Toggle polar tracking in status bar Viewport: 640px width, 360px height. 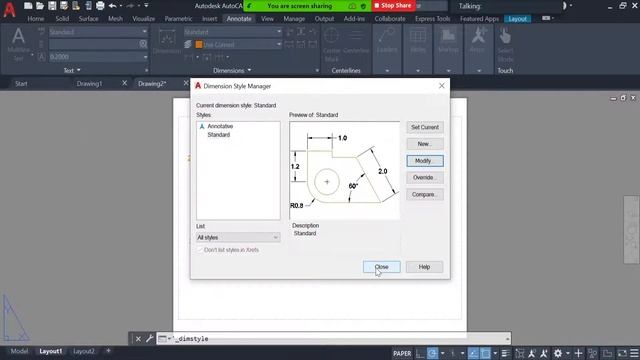coord(432,353)
